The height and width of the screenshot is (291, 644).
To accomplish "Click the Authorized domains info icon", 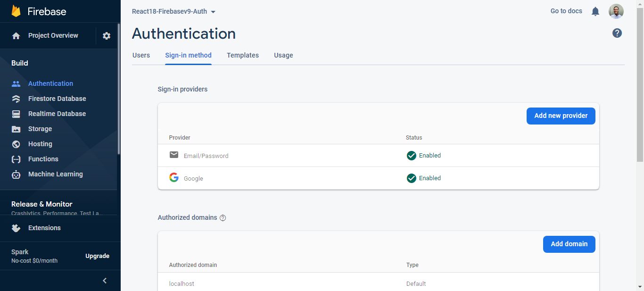I will point(223,218).
